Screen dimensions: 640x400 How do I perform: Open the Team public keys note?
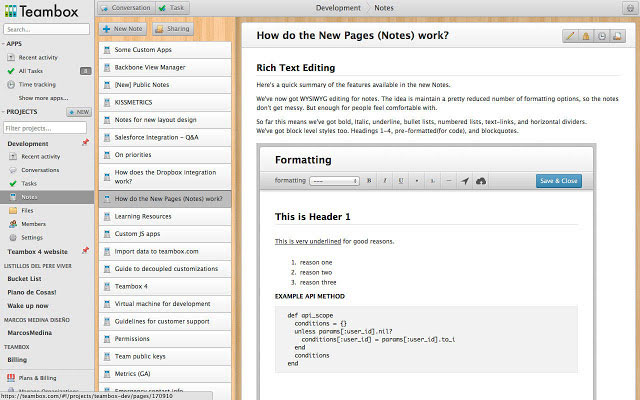tap(165, 356)
